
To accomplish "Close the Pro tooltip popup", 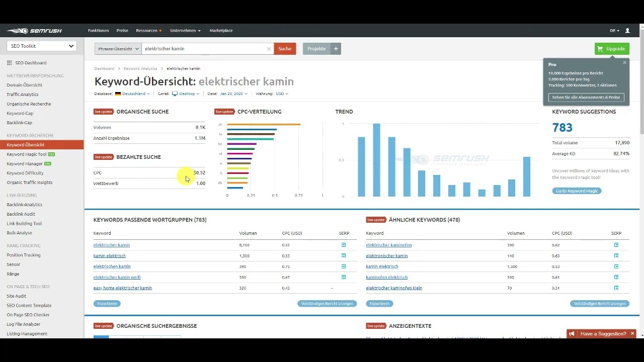I will pos(624,62).
